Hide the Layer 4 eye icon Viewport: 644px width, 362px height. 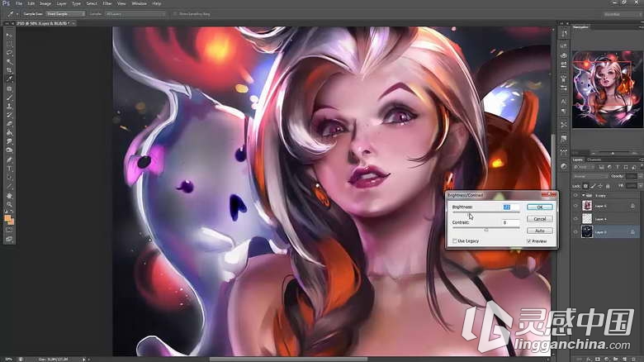click(x=575, y=219)
